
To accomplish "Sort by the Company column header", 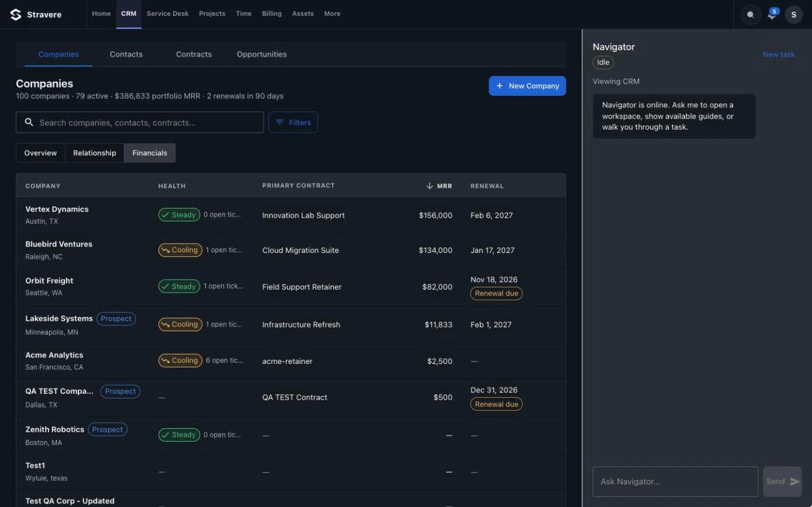I will 43,186.
